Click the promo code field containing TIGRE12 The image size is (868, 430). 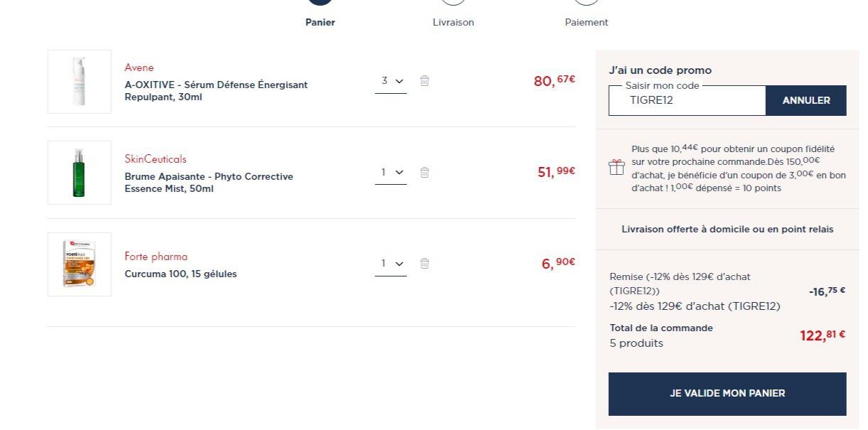point(686,101)
